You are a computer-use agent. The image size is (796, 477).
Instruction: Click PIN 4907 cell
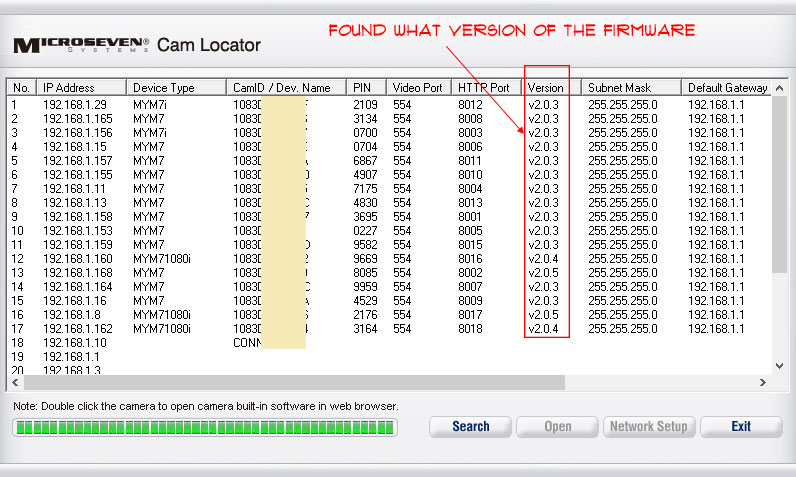click(x=366, y=175)
